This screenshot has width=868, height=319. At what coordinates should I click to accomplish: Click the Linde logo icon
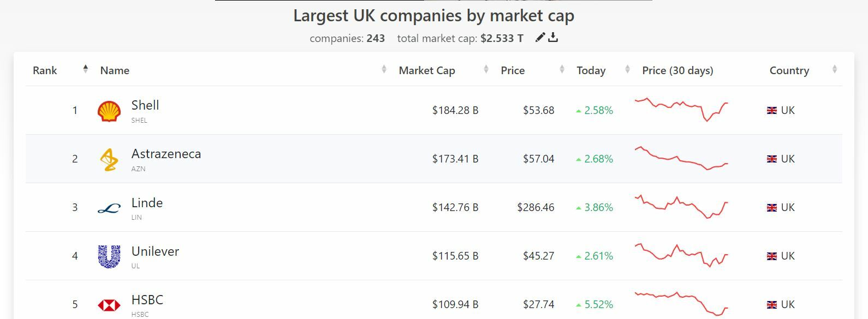[109, 208]
